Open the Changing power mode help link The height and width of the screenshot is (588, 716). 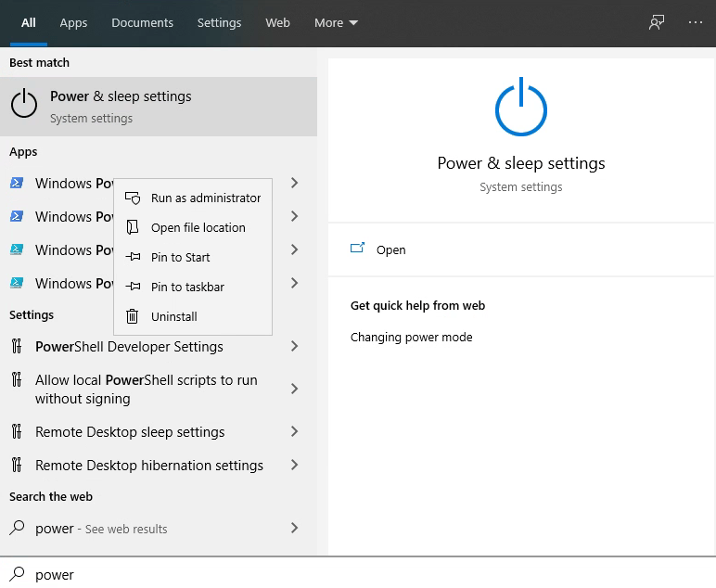pos(412,337)
